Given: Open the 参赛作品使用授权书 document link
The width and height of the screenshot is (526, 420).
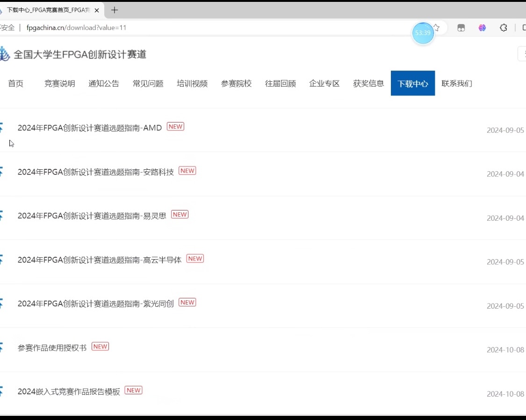Looking at the screenshot, I should tap(50, 346).
